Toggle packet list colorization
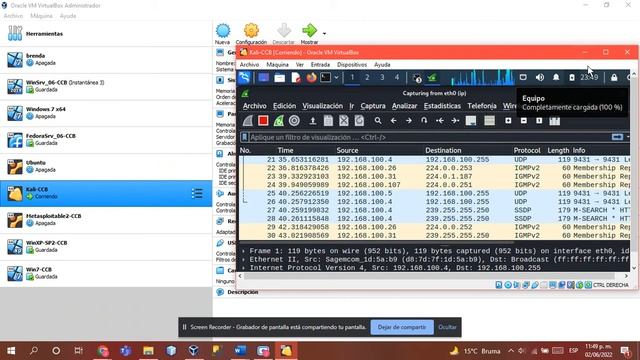 489,121
